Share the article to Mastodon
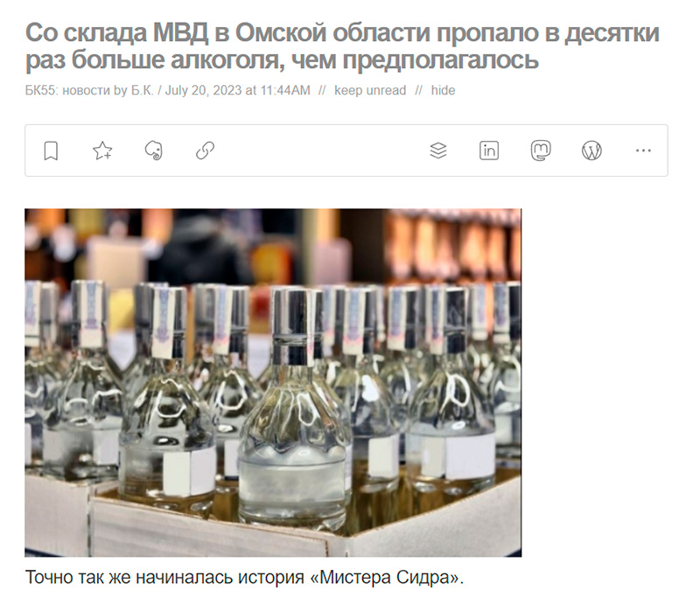 pos(541,151)
